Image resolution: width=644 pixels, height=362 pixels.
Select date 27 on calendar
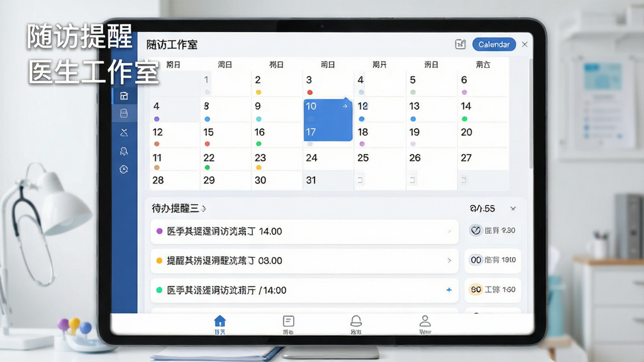[483, 160]
